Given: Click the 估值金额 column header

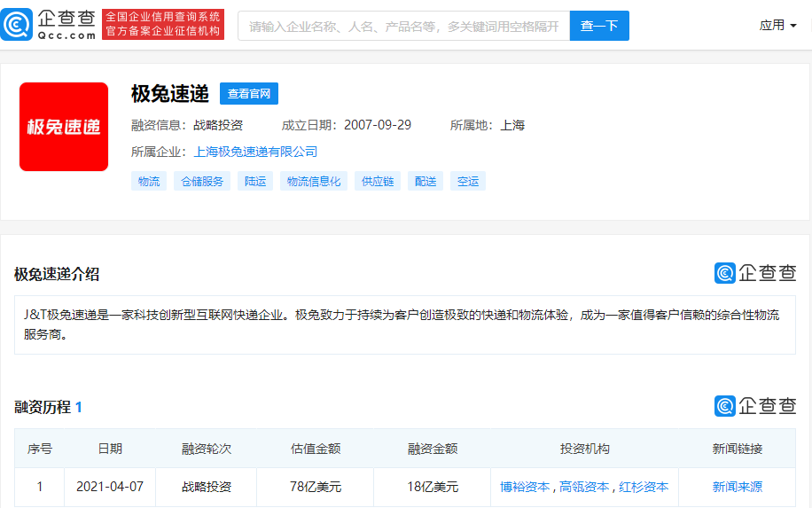Looking at the screenshot, I should (x=316, y=449).
